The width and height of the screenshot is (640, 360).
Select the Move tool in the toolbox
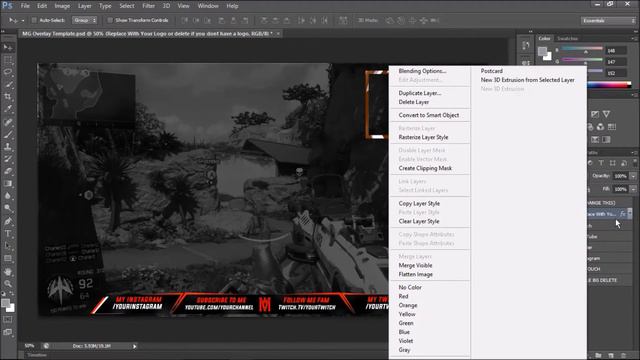coord(8,48)
